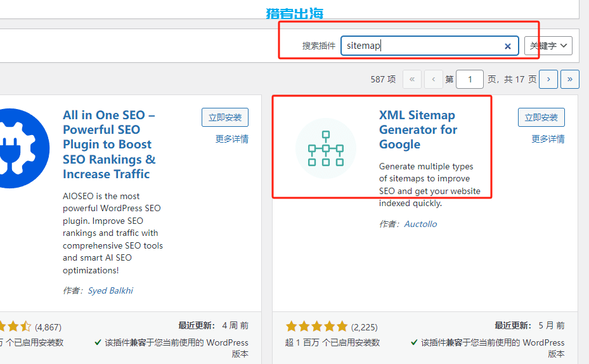
Task: Open the 关键字 search type dropdown
Action: [x=548, y=46]
